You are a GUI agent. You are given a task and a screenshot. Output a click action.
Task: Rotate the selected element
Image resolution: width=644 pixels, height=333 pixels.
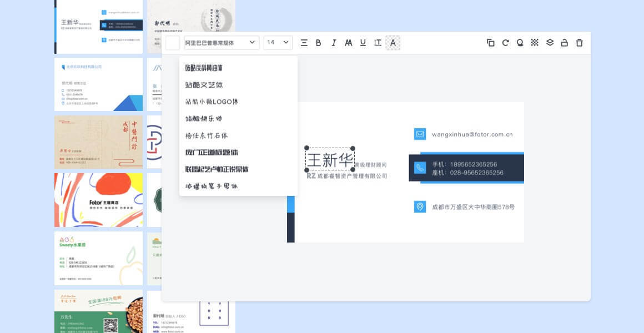point(505,43)
